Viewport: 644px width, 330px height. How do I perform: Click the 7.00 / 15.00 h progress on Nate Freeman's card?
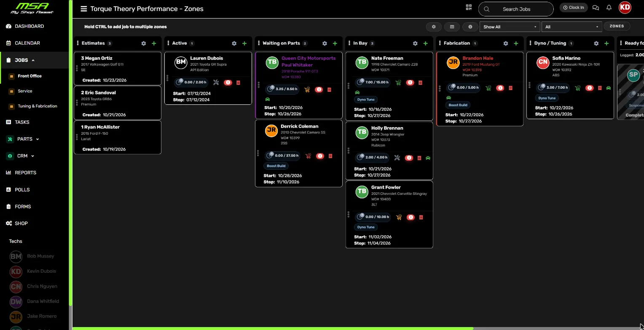373,82
